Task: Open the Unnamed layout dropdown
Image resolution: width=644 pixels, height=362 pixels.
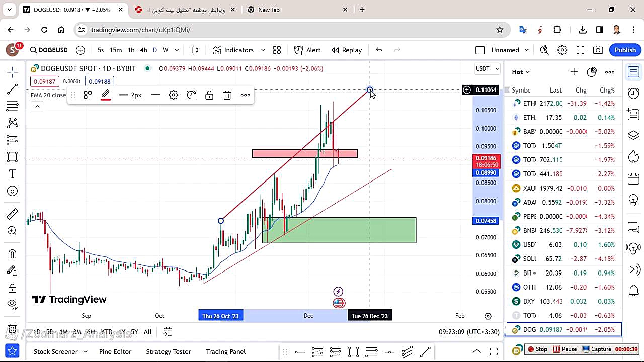Action: tap(510, 50)
